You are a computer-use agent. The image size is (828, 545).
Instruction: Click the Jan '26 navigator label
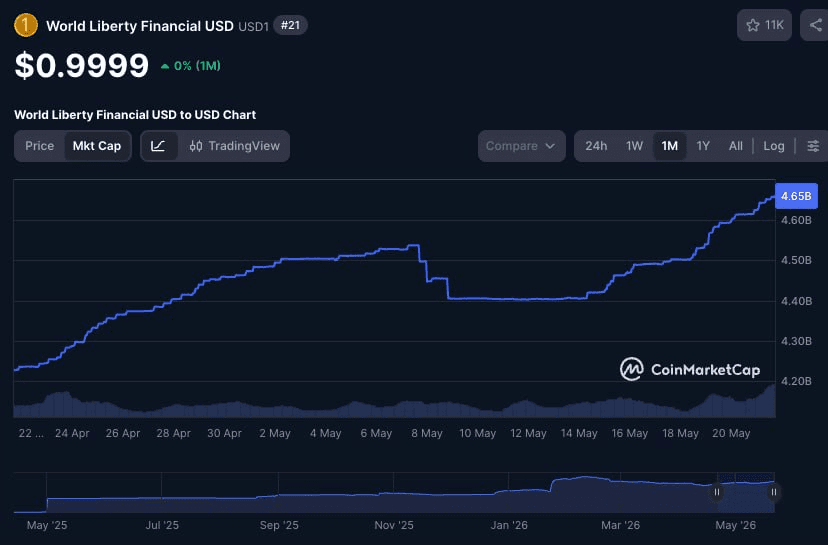click(509, 525)
